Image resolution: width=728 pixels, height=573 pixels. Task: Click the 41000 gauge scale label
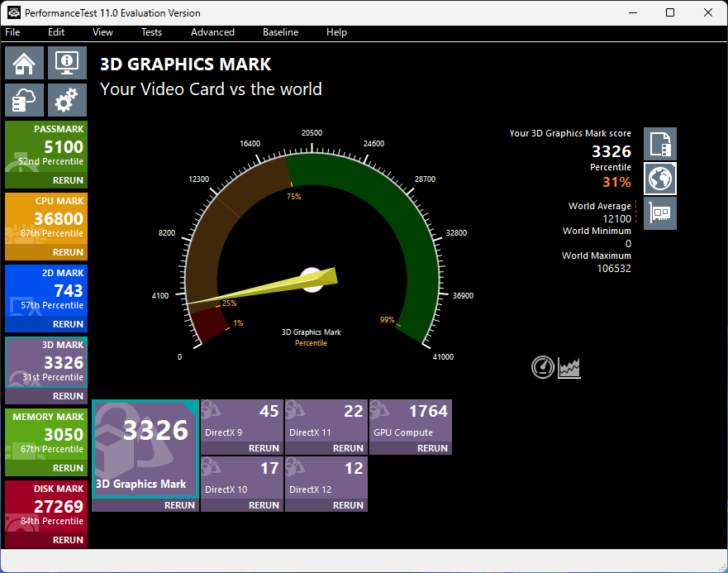tap(443, 357)
